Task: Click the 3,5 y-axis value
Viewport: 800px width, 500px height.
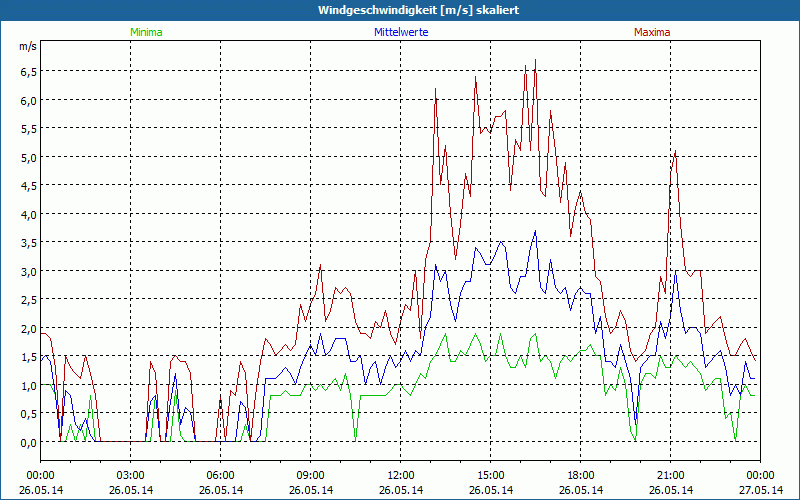Action: click(28, 243)
